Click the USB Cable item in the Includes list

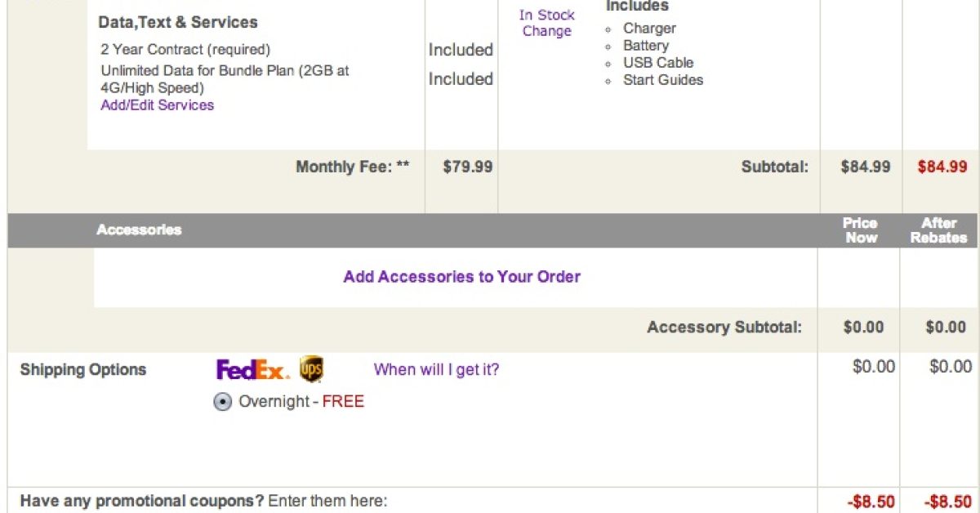click(657, 63)
